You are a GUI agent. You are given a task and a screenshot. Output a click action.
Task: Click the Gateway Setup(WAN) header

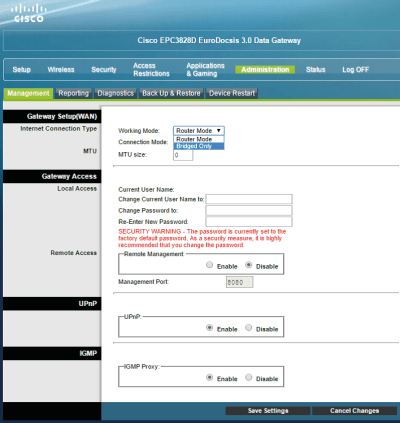[52, 117]
